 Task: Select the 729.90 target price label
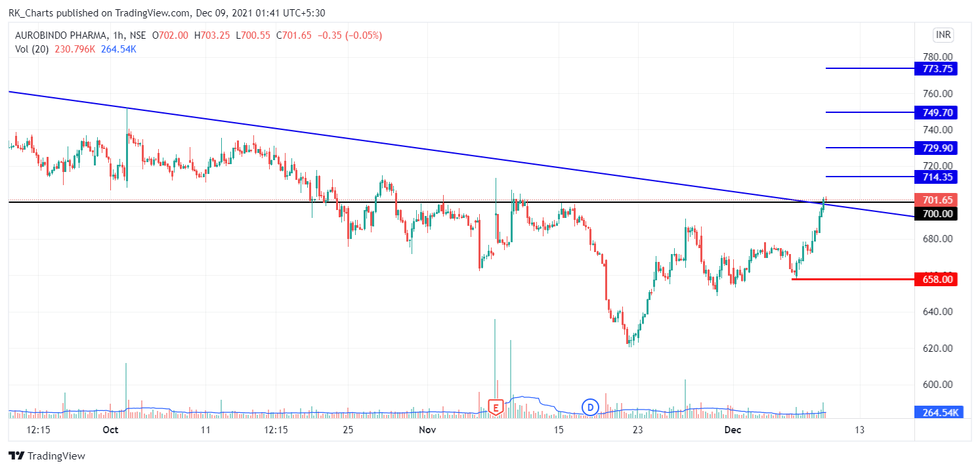[935, 148]
